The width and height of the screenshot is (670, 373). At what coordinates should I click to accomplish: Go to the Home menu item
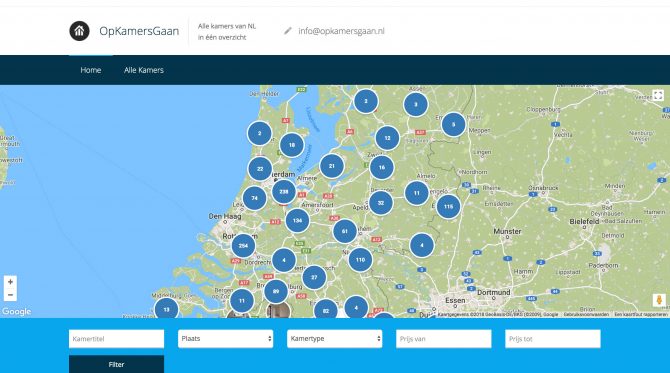pos(91,70)
